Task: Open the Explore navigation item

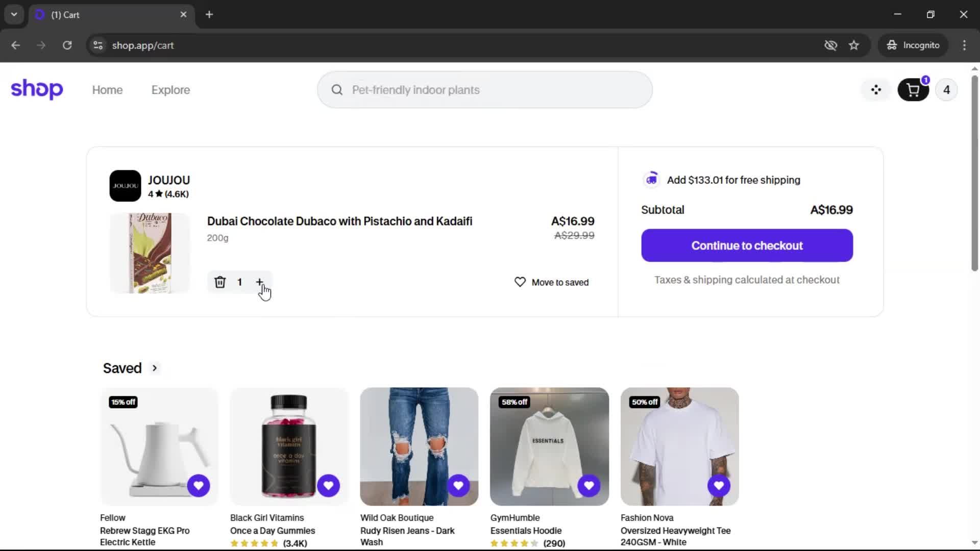Action: click(x=170, y=90)
